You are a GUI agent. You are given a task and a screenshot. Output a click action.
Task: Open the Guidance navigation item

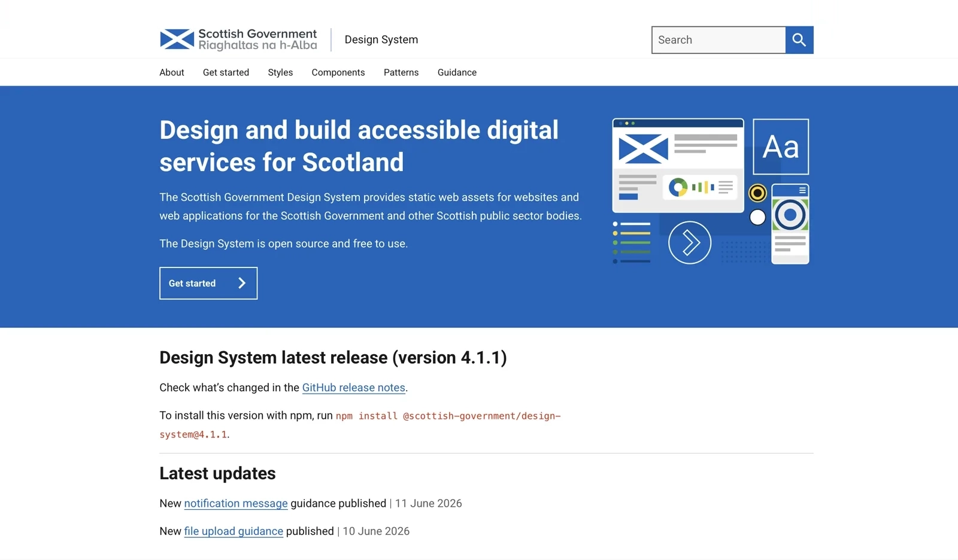point(457,72)
